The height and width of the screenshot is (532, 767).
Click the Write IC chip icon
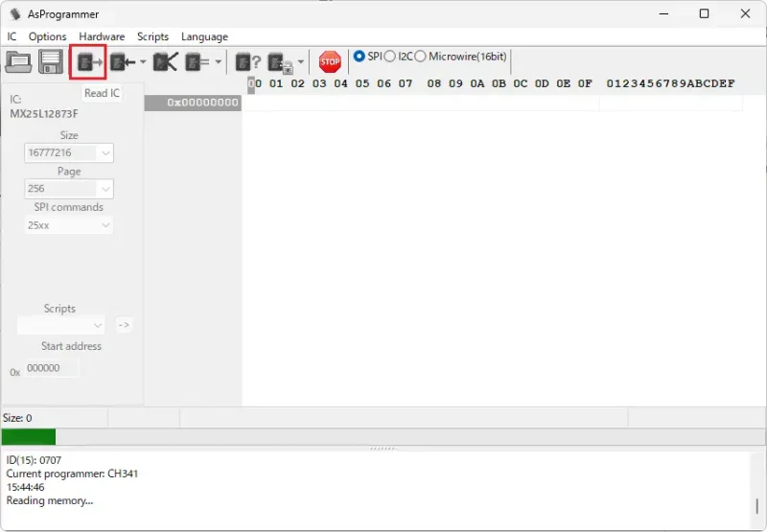[x=121, y=62]
